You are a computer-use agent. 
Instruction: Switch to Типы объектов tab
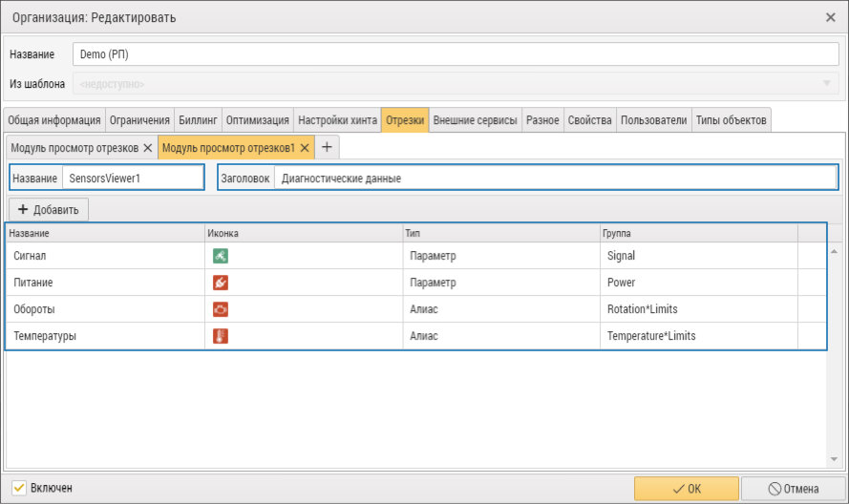(732, 120)
